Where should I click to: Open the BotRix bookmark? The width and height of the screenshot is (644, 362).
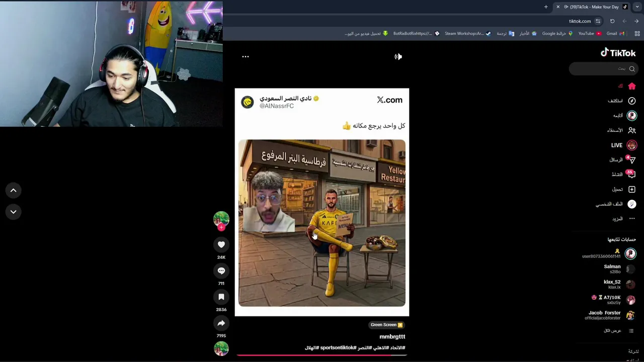point(416,34)
